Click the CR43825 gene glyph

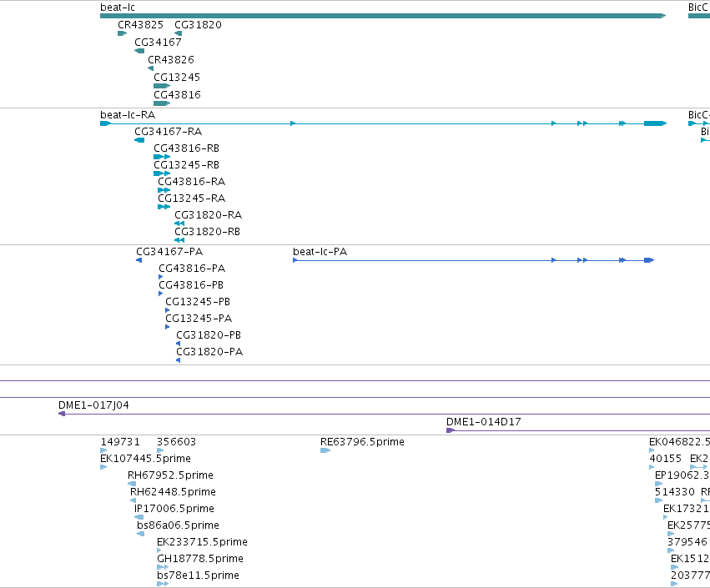click(123, 33)
